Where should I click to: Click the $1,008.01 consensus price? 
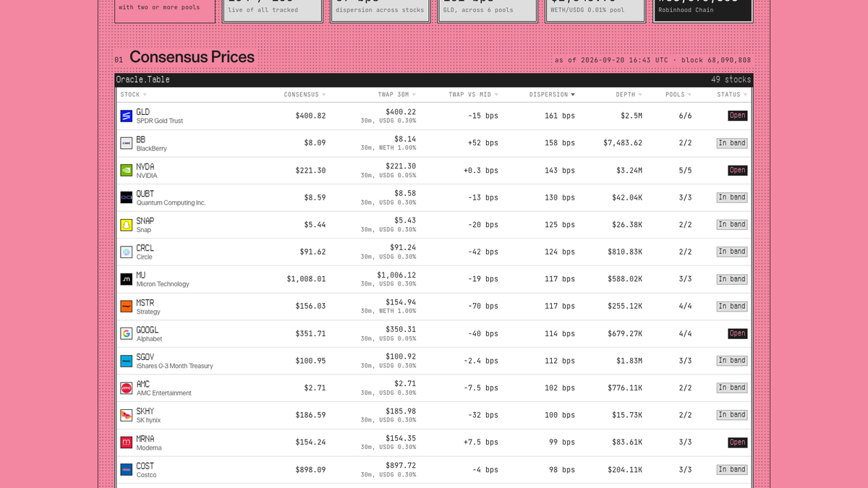tap(306, 279)
